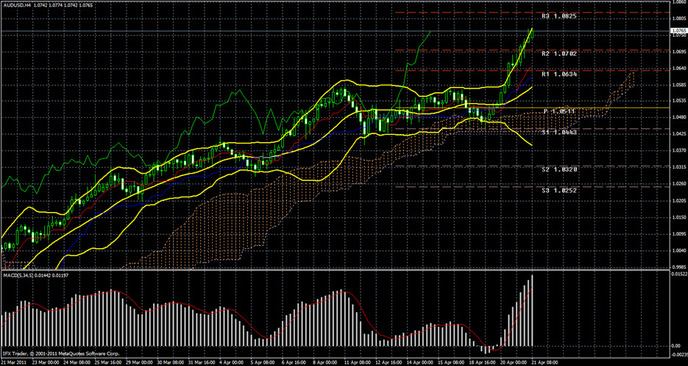Select the S2 1.0320 support label
This screenshot has height=366, width=688.
coord(559,169)
